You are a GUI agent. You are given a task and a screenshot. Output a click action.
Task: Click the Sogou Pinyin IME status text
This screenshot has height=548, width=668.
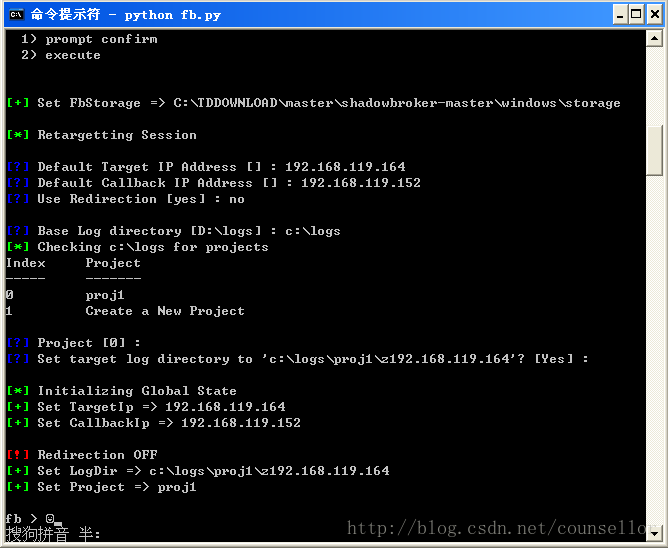click(x=52, y=535)
